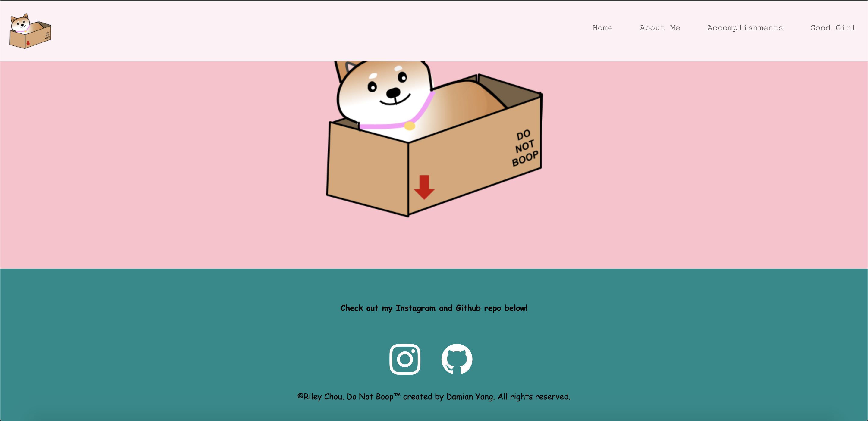Click the dog-in-box logo in header
This screenshot has height=421, width=868.
[x=30, y=31]
